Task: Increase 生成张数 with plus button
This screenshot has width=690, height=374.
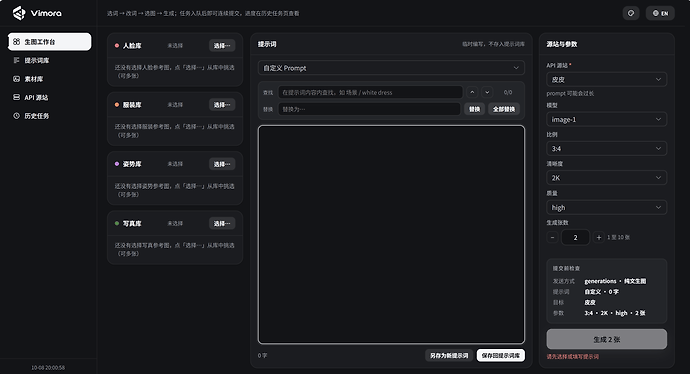Action: click(x=598, y=238)
